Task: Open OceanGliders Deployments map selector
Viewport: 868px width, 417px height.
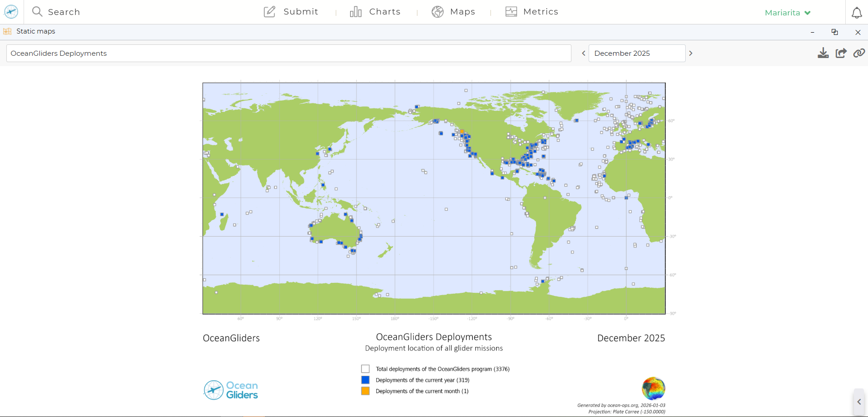Action: [288, 53]
